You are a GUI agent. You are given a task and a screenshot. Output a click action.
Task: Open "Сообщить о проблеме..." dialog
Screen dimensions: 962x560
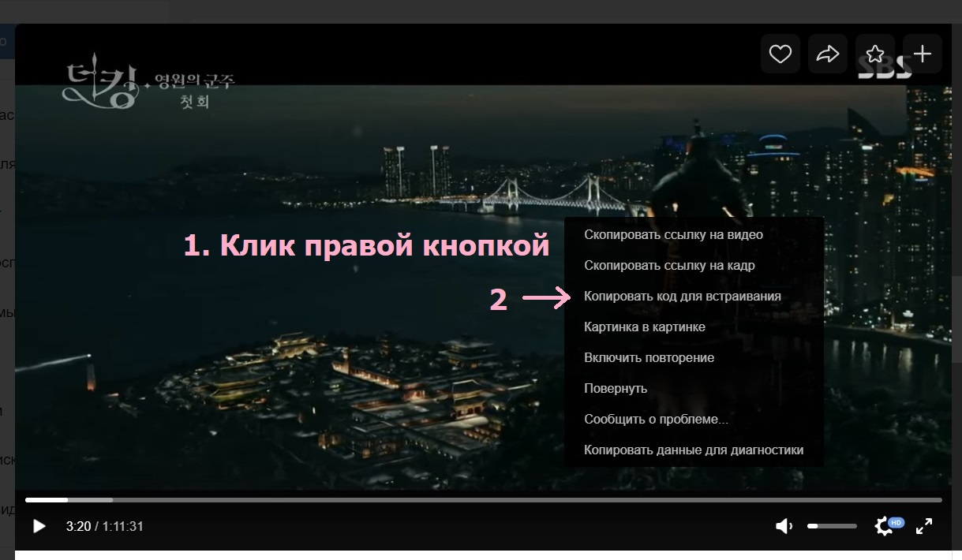(x=656, y=419)
